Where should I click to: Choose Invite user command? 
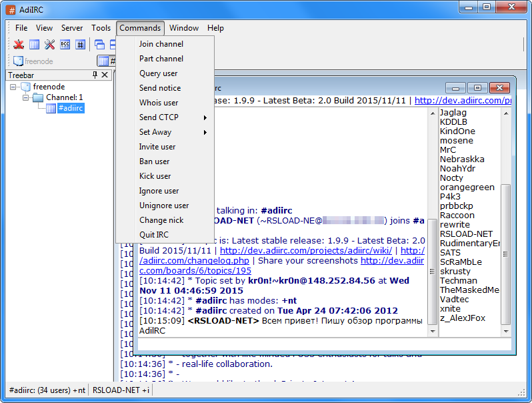165,147
